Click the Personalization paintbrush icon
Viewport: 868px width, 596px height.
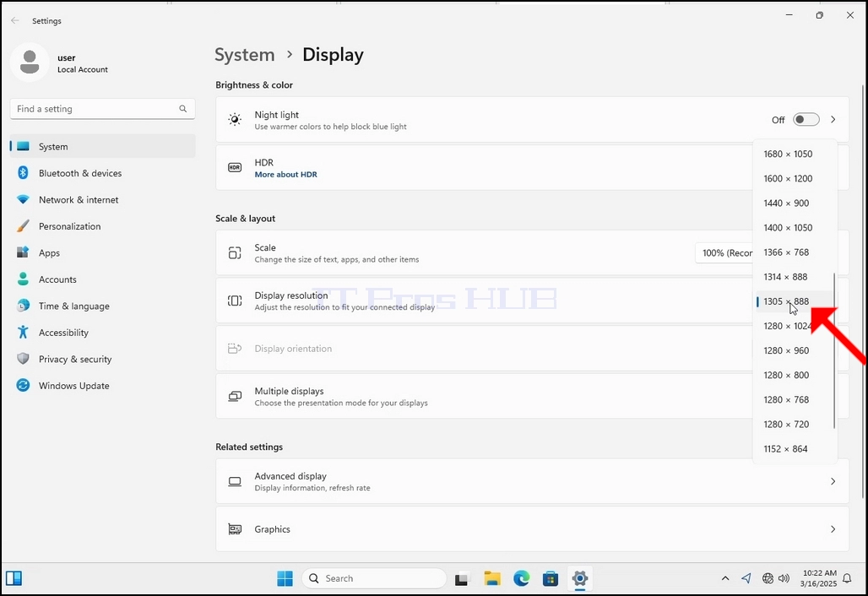(x=23, y=225)
